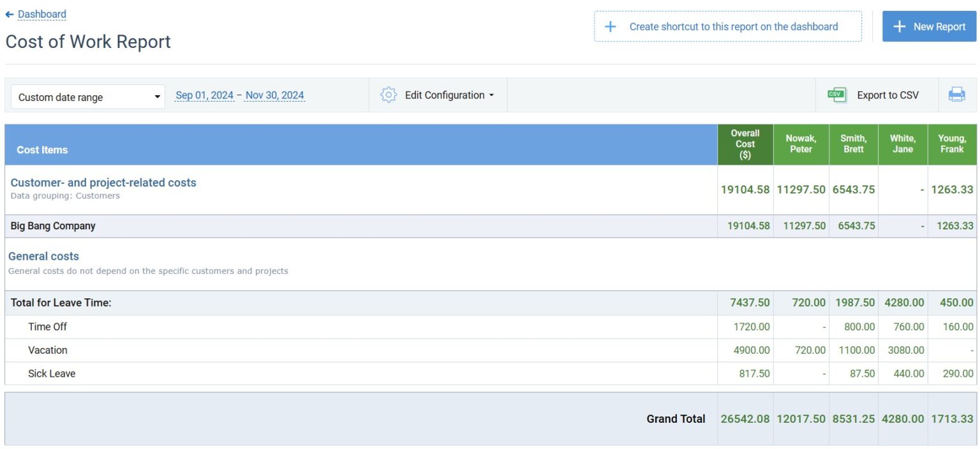The height and width of the screenshot is (449, 980).
Task: Click the plus icon in the shortcut area
Action: coord(610,26)
